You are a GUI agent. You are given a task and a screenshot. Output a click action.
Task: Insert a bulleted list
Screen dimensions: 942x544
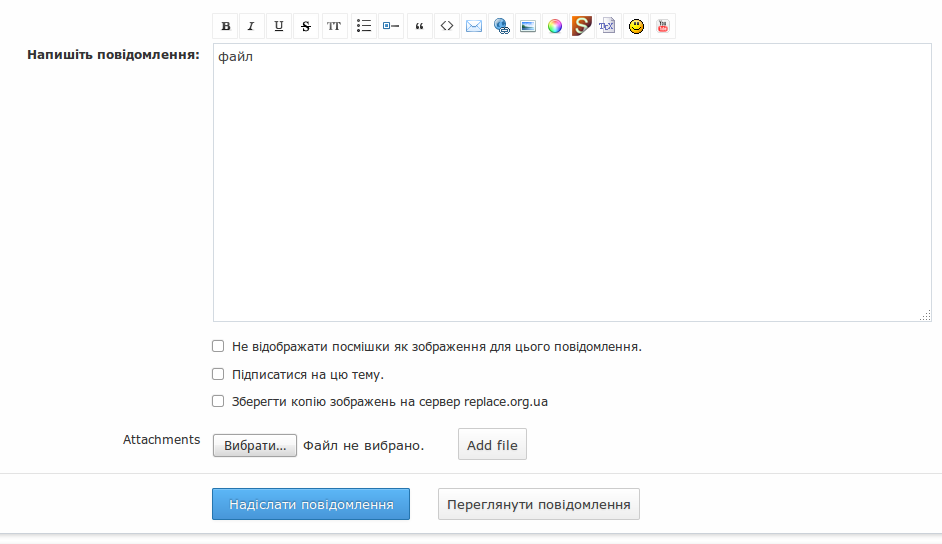pos(364,26)
